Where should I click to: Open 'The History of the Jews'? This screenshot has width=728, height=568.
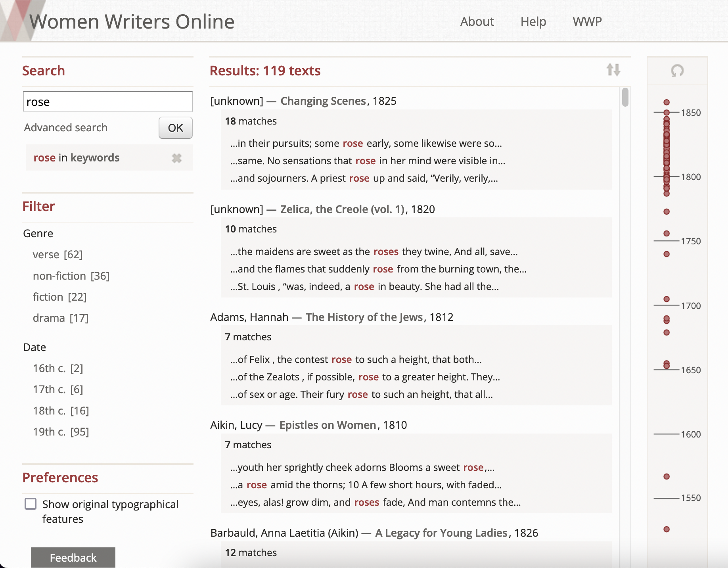[x=364, y=317]
